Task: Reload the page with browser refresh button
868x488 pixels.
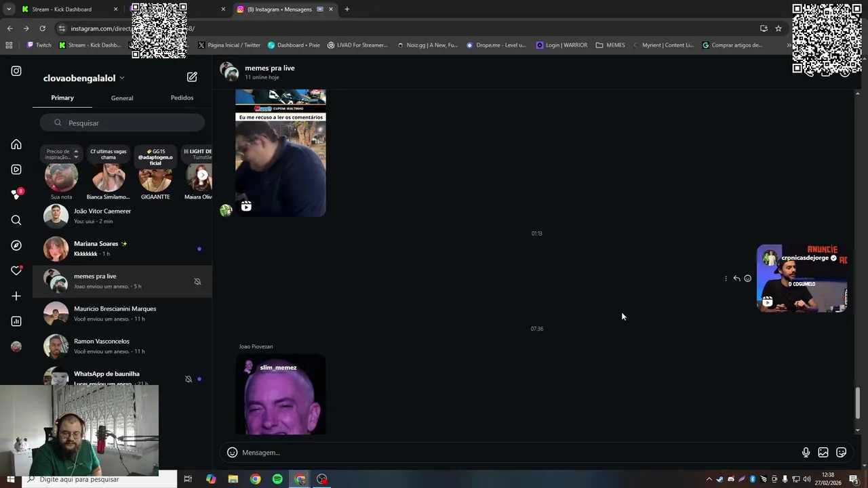Action: [42, 28]
